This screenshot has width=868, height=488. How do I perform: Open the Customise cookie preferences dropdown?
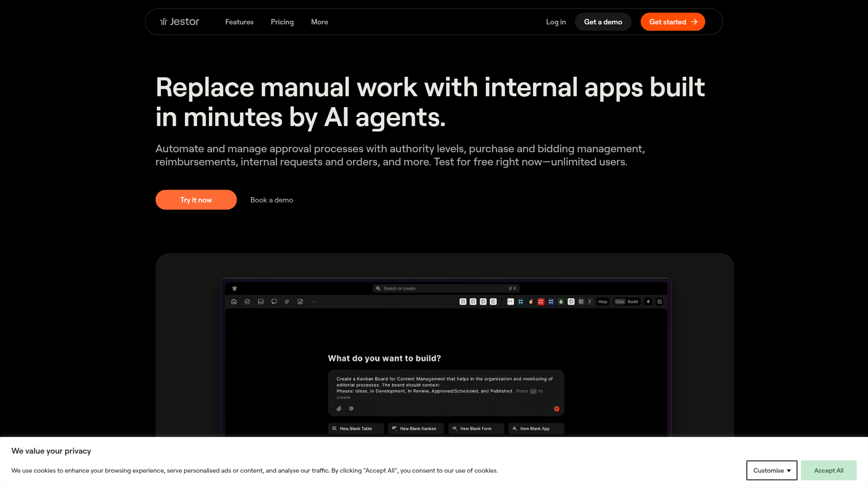pos(771,470)
